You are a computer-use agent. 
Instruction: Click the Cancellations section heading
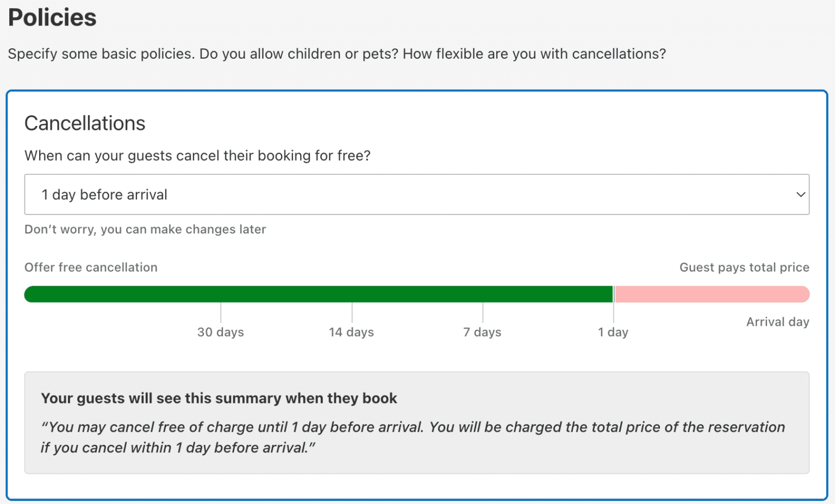point(85,123)
